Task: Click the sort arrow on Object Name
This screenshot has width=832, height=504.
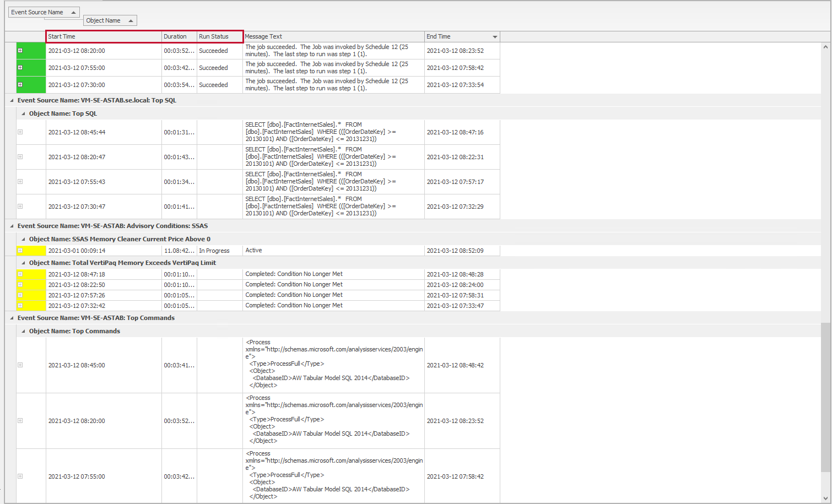Action: point(131,20)
